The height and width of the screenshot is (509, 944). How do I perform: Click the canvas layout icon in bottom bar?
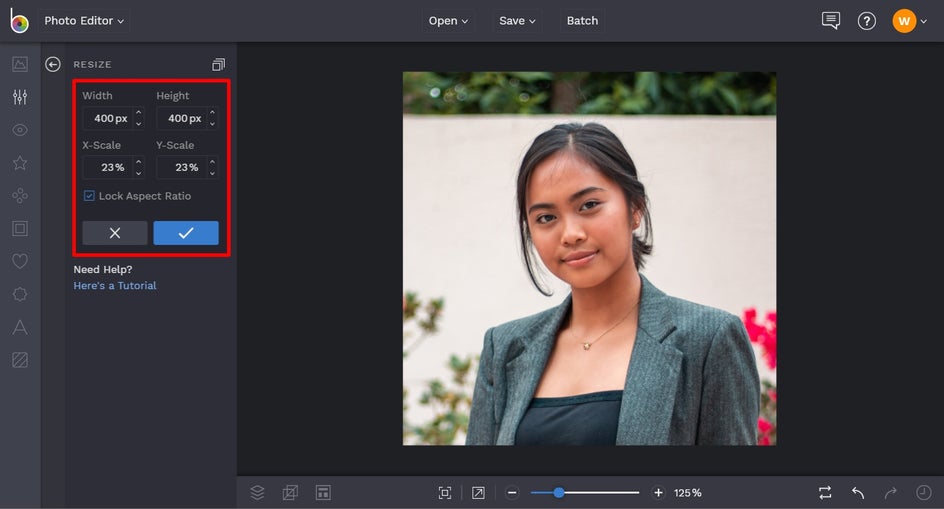coord(323,493)
